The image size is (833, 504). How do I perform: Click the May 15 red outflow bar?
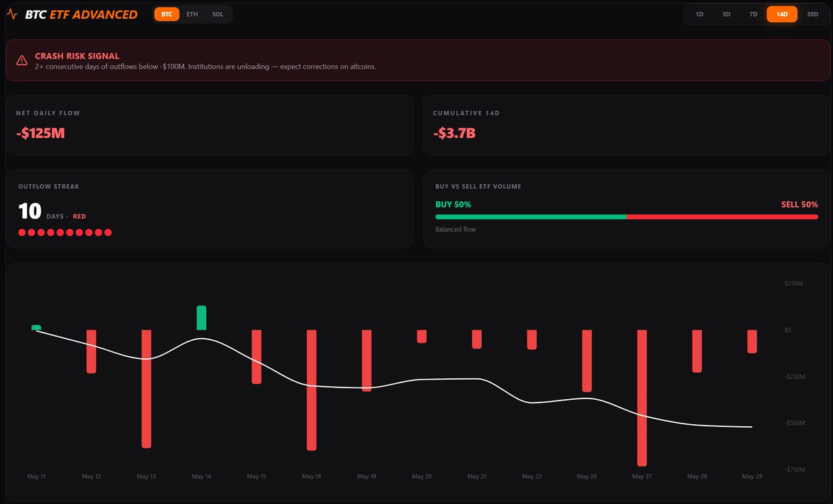(x=256, y=357)
